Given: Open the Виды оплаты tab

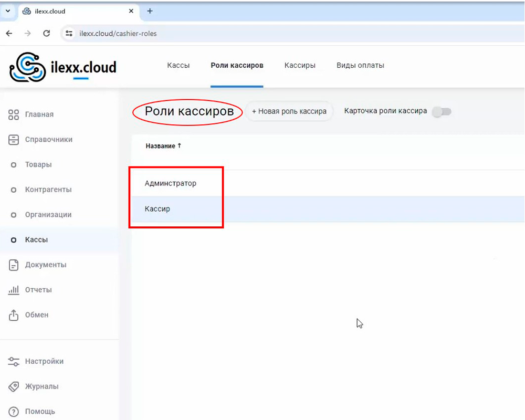Looking at the screenshot, I should [360, 66].
